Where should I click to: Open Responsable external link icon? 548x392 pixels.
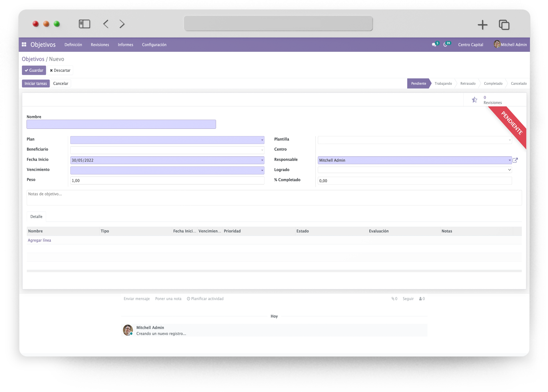(515, 160)
